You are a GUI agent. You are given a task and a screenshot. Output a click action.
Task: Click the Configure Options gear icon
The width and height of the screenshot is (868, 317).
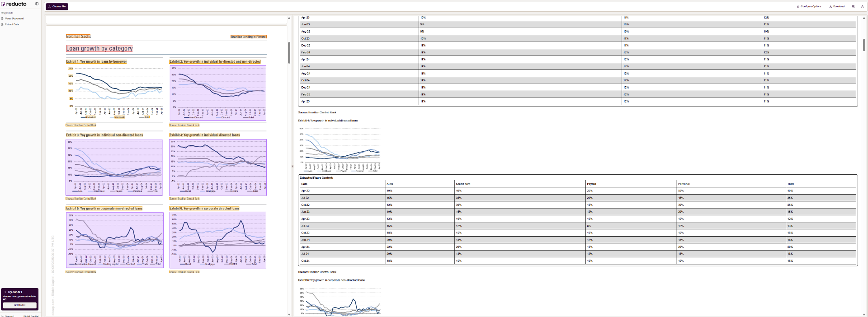798,7
